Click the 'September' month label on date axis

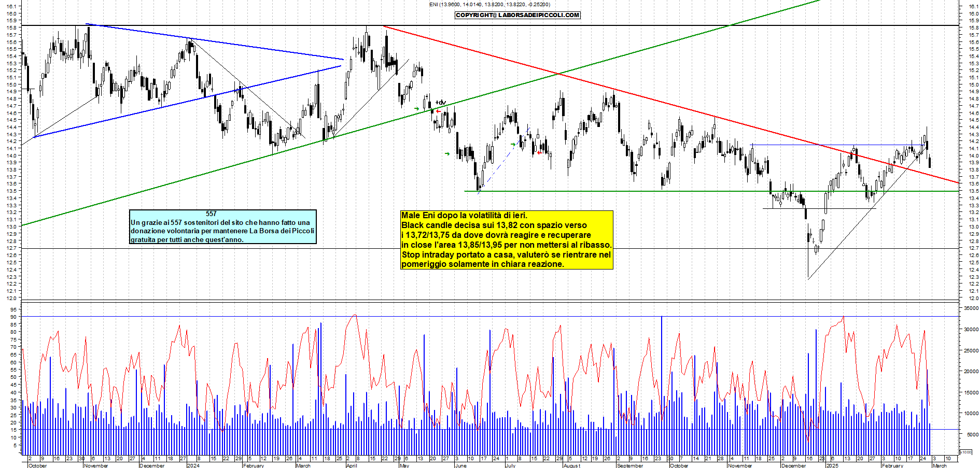630,465
